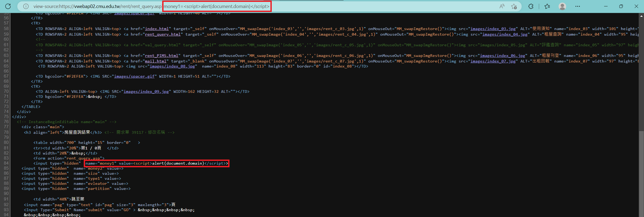Click the vertical scrollbar thumb

(641, 174)
